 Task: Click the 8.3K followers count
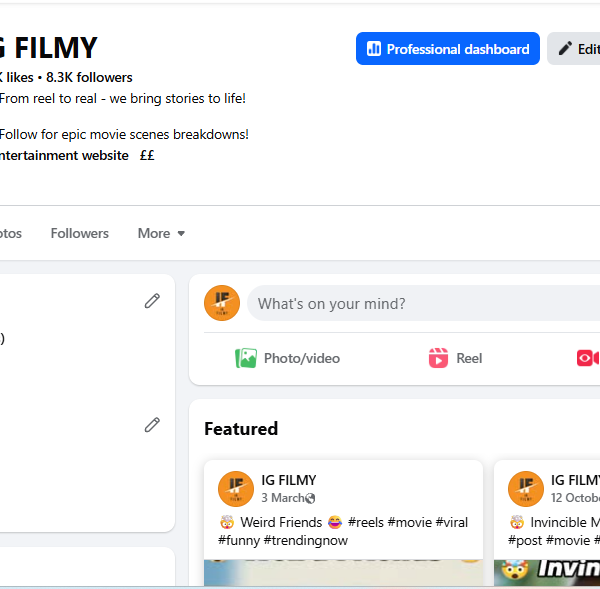89,77
